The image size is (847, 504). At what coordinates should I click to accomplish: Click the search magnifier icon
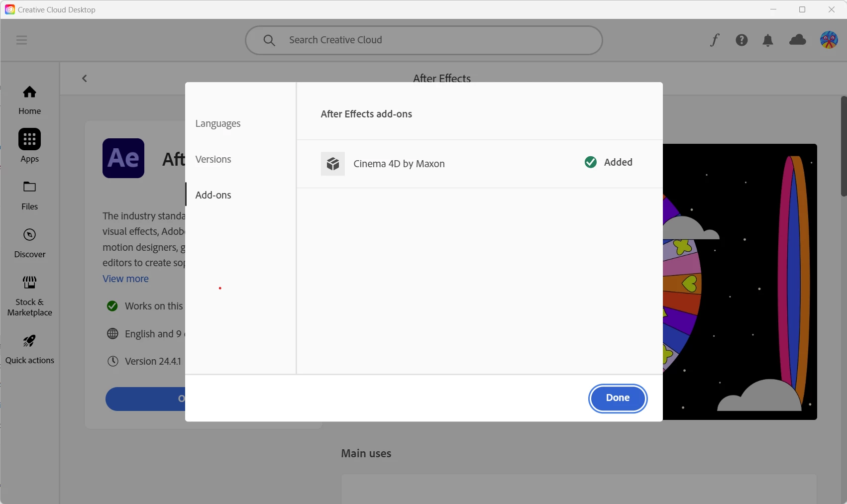click(269, 40)
